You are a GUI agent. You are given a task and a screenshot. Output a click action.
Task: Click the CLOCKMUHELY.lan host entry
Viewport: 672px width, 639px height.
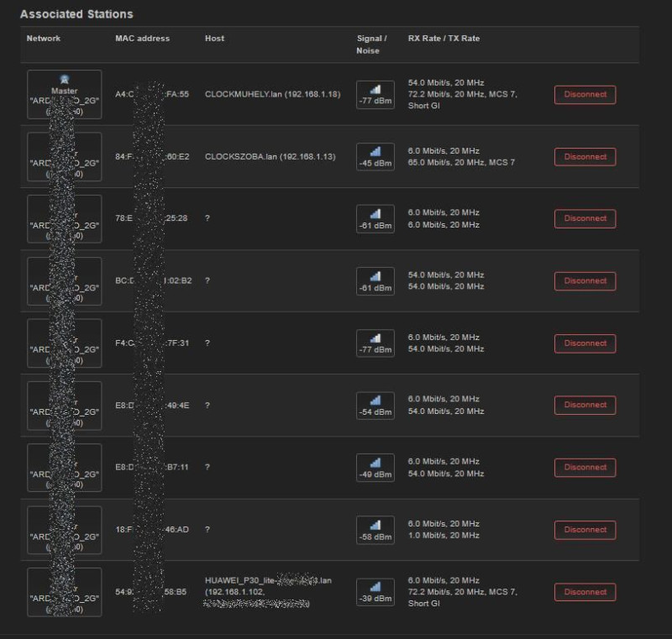(272, 95)
